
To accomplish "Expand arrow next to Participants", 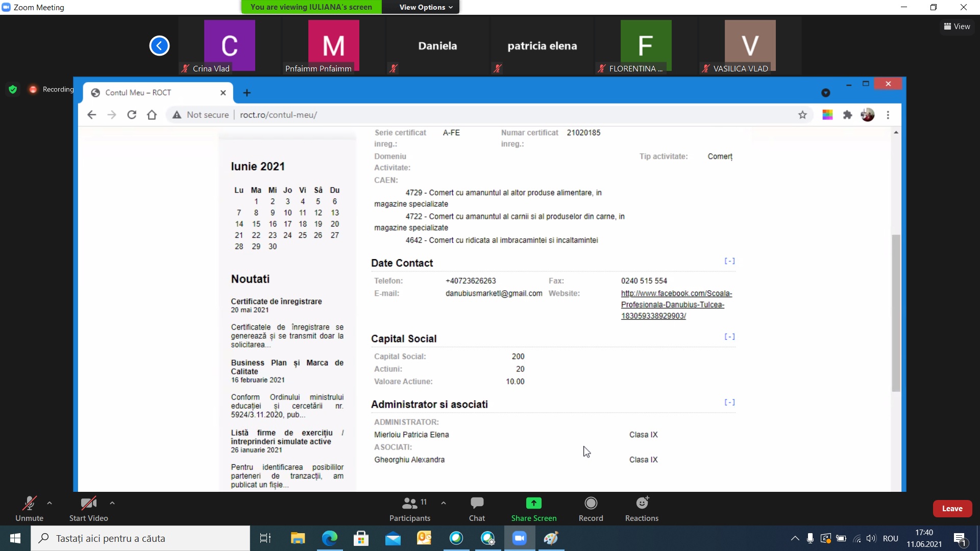I will point(444,503).
